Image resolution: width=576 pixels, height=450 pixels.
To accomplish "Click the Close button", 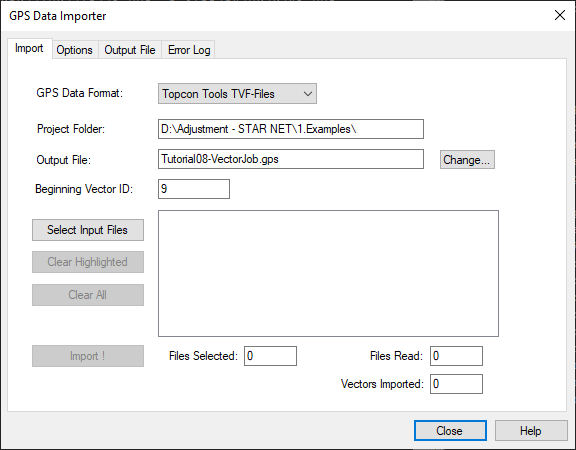I will pos(450,431).
